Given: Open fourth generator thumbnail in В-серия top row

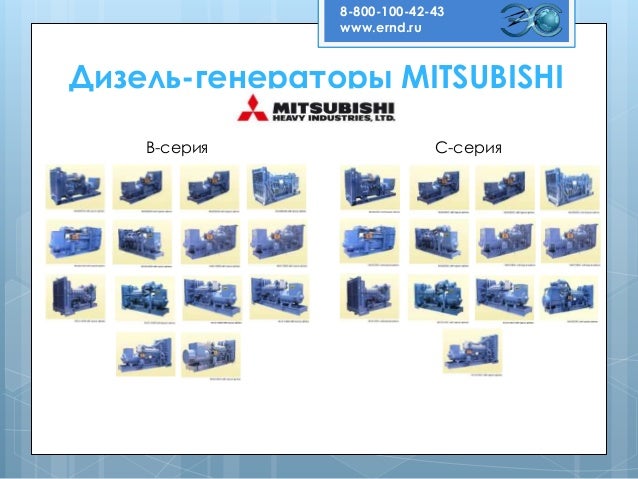Looking at the screenshot, I should (277, 187).
